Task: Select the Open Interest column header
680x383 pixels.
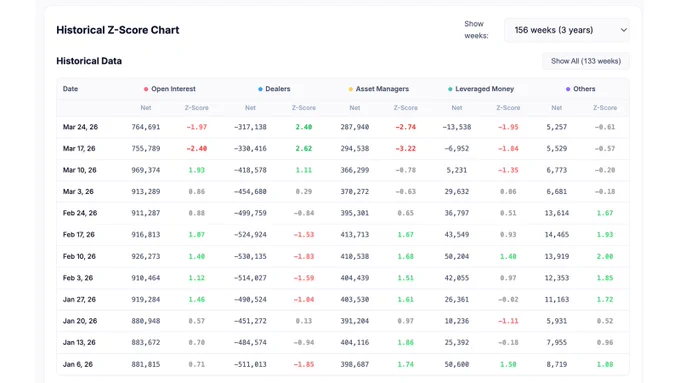Action: point(173,89)
